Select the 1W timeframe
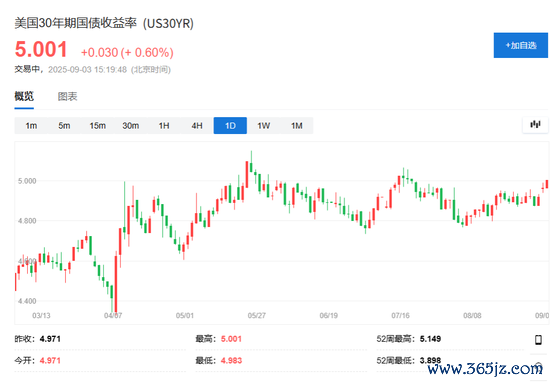The width and height of the screenshot is (550, 384). 263,126
